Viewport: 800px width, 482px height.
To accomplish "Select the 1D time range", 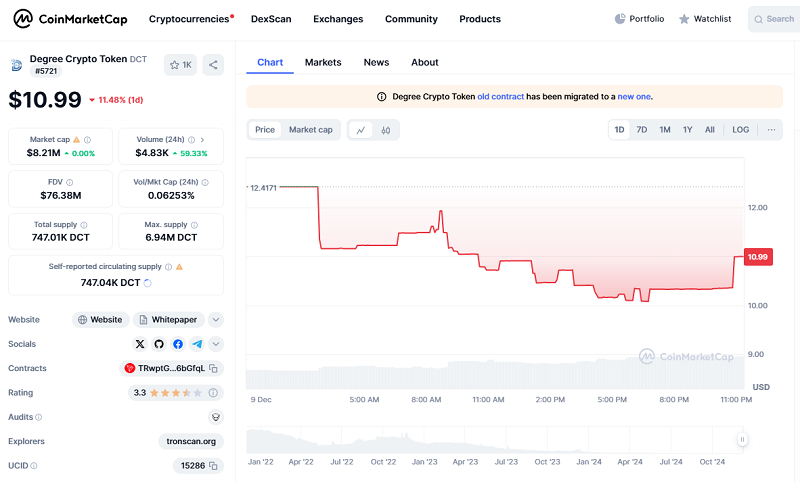I will (619, 130).
